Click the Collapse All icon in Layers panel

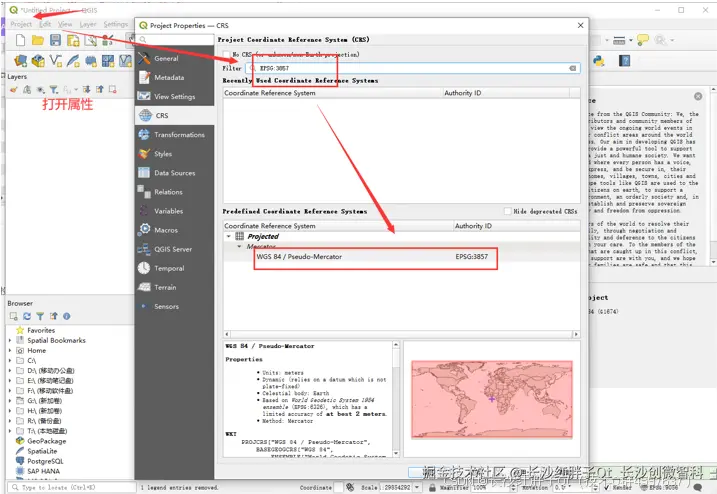point(100,90)
